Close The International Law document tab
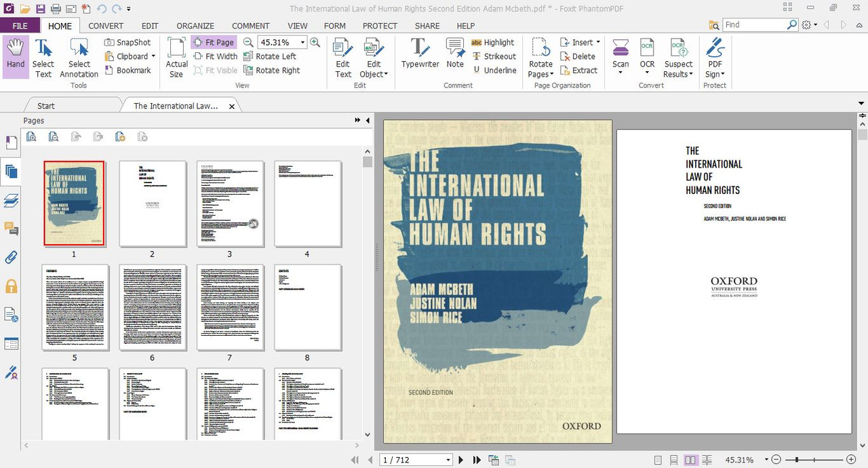Image resolution: width=868 pixels, height=468 pixels. [232, 106]
